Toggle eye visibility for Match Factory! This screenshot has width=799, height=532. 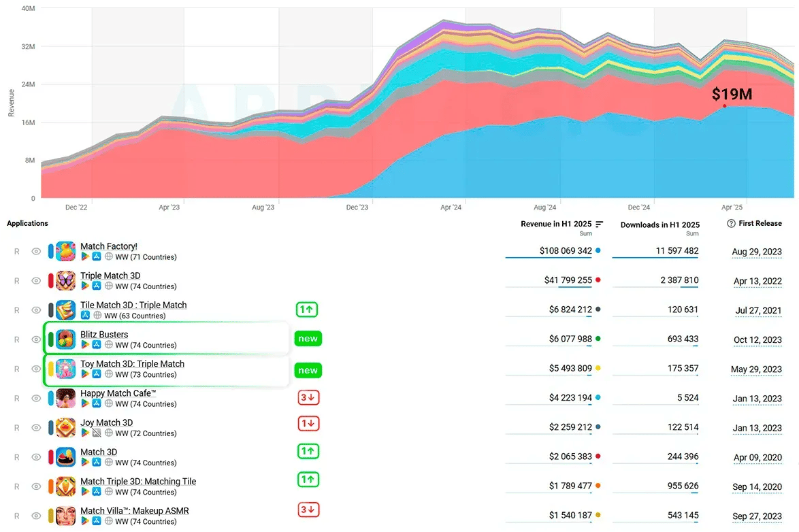point(35,251)
